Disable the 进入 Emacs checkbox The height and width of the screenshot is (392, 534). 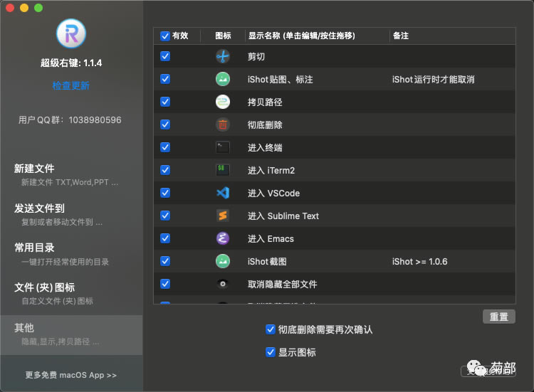tap(165, 238)
